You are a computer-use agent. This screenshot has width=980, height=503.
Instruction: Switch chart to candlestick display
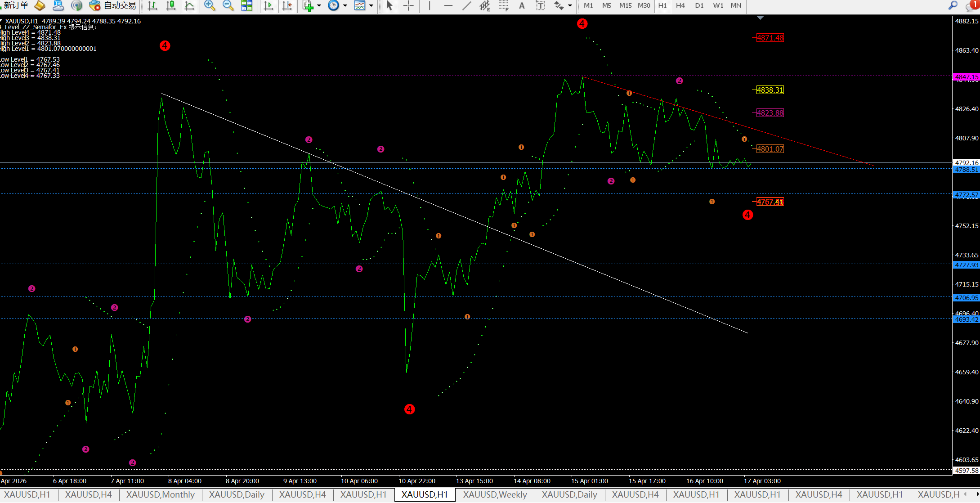[x=171, y=5]
